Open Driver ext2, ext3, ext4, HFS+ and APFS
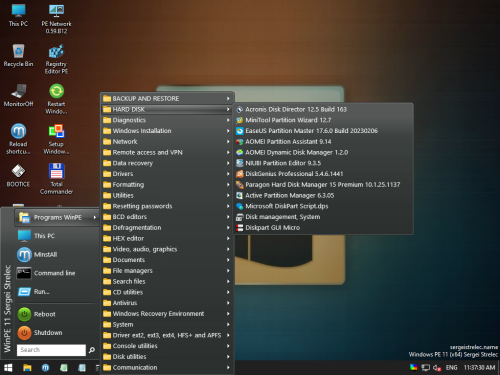Viewport: 500px width, 375px height. (x=167, y=335)
